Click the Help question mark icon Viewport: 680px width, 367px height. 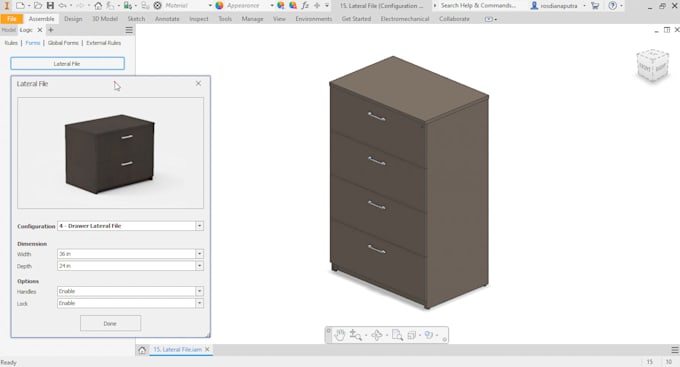pos(612,6)
